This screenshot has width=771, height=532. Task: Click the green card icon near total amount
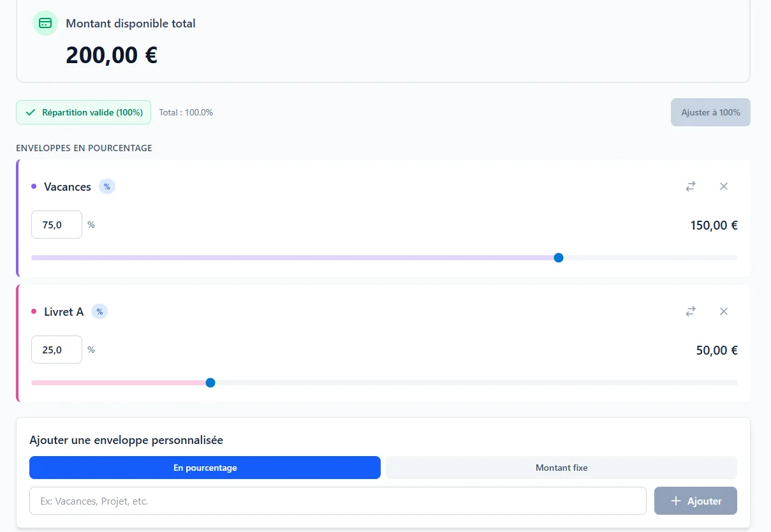pyautogui.click(x=45, y=24)
